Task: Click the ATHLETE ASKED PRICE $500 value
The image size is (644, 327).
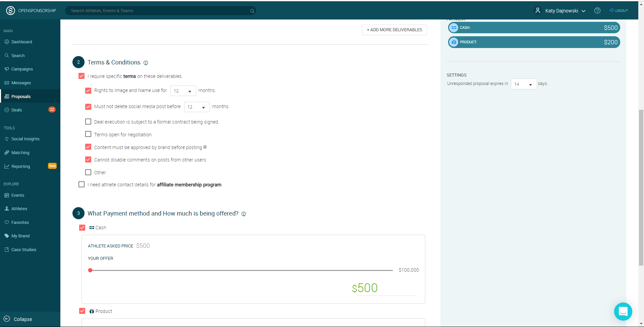Action: [143, 246]
